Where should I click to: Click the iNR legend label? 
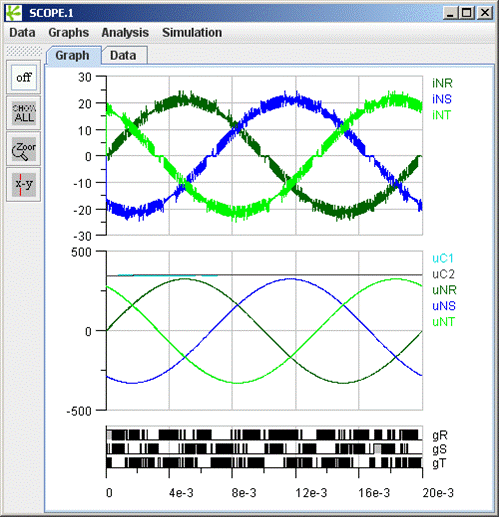pyautogui.click(x=442, y=83)
